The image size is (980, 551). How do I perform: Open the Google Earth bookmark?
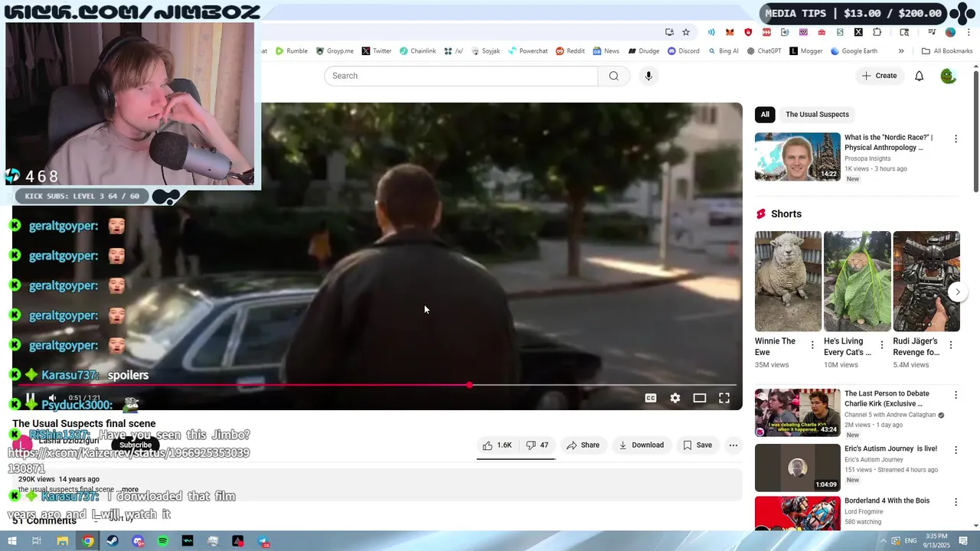[854, 51]
